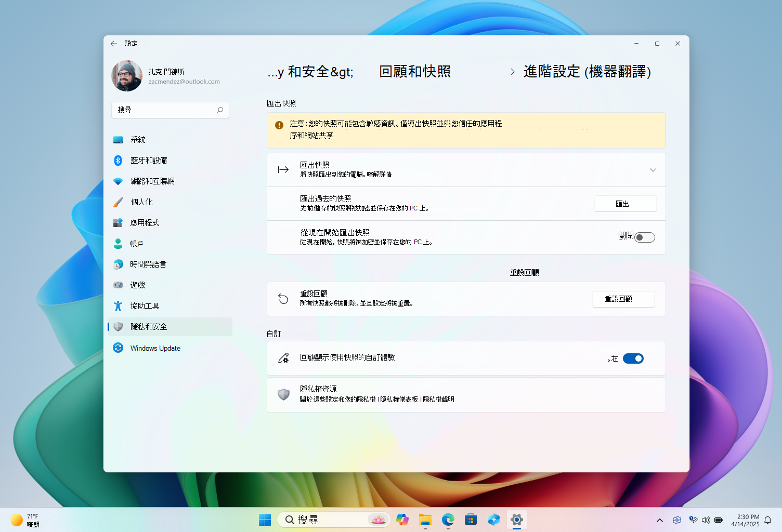Click the 協助工具 accessibility icon
The height and width of the screenshot is (532, 782).
118,306
